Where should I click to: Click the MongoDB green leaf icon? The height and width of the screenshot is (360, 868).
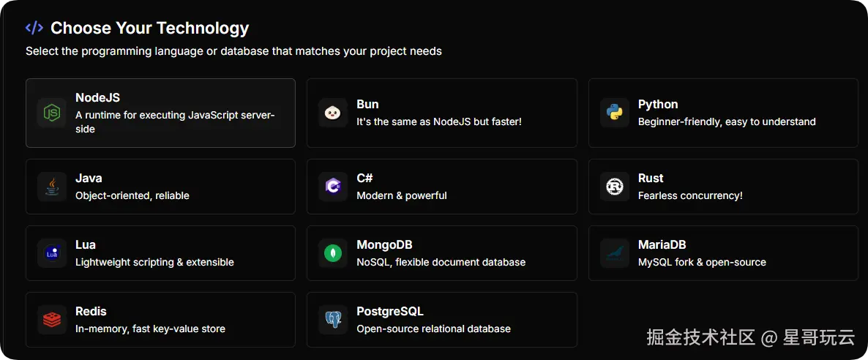(x=333, y=253)
